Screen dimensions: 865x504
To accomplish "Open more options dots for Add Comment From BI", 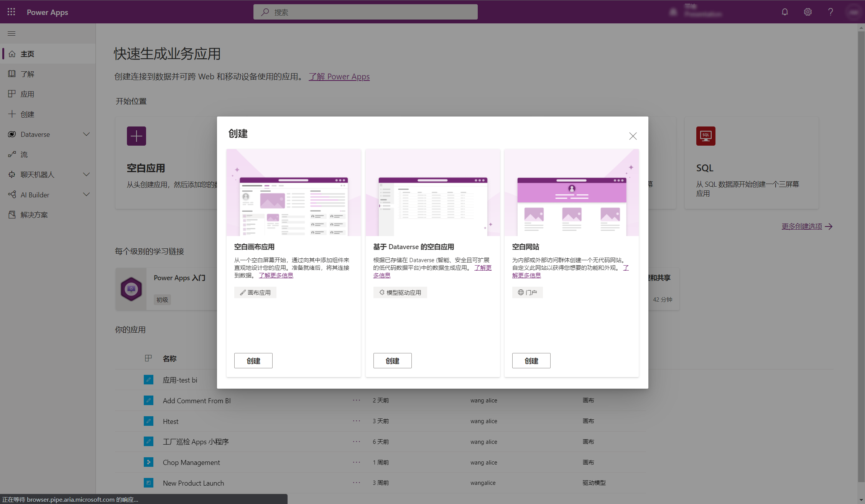I will point(357,400).
